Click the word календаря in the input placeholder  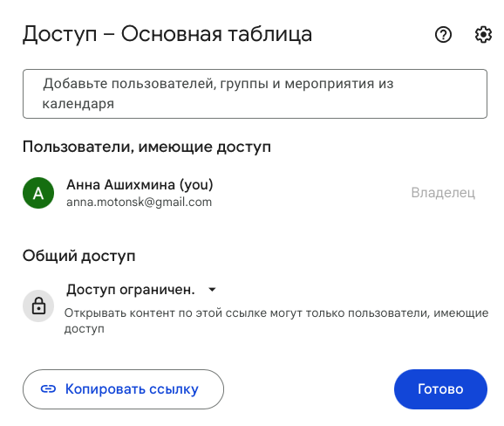(x=78, y=104)
